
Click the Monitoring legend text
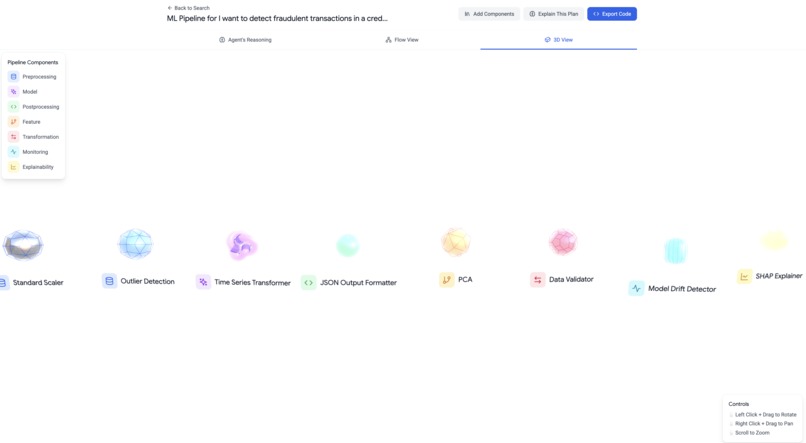click(x=35, y=152)
